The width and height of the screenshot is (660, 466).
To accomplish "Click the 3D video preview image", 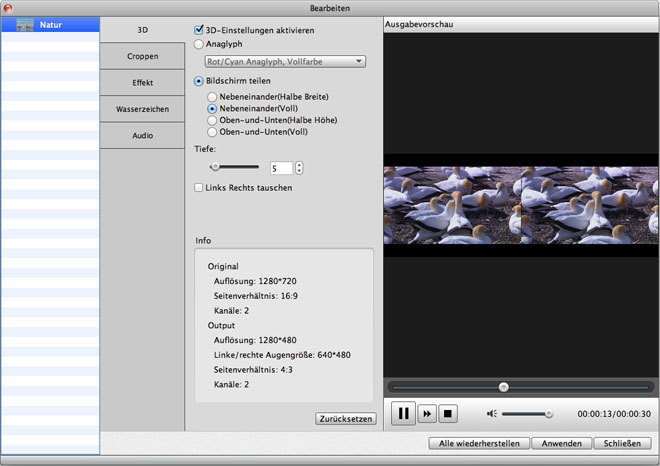I will (x=521, y=205).
